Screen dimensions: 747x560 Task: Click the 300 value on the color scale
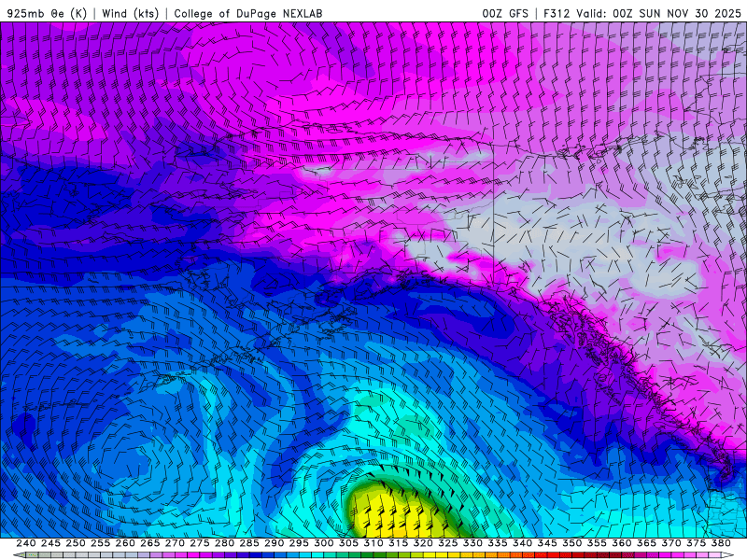[324, 543]
